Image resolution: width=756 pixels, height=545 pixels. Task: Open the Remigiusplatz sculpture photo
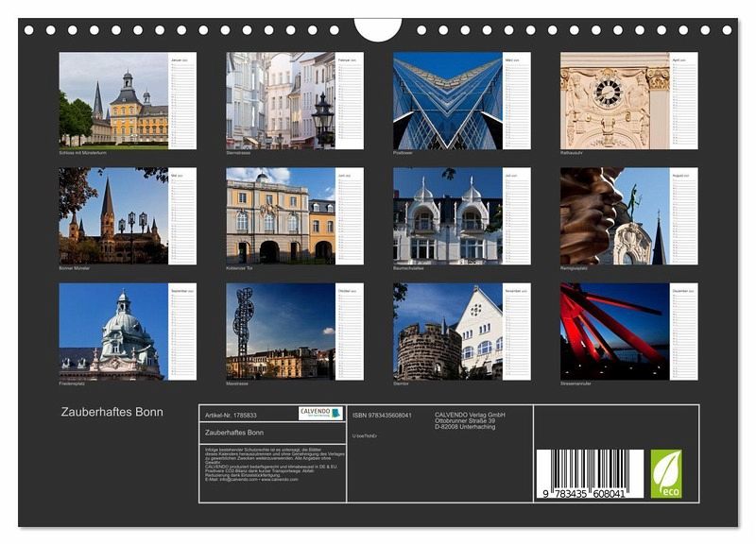tap(614, 215)
